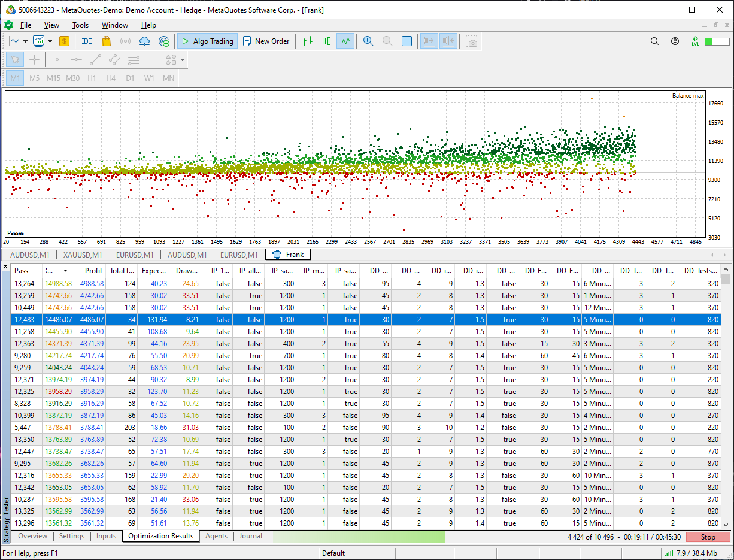The image size is (734, 560).
Task: Open the Tools menu
Action: pyautogui.click(x=80, y=25)
